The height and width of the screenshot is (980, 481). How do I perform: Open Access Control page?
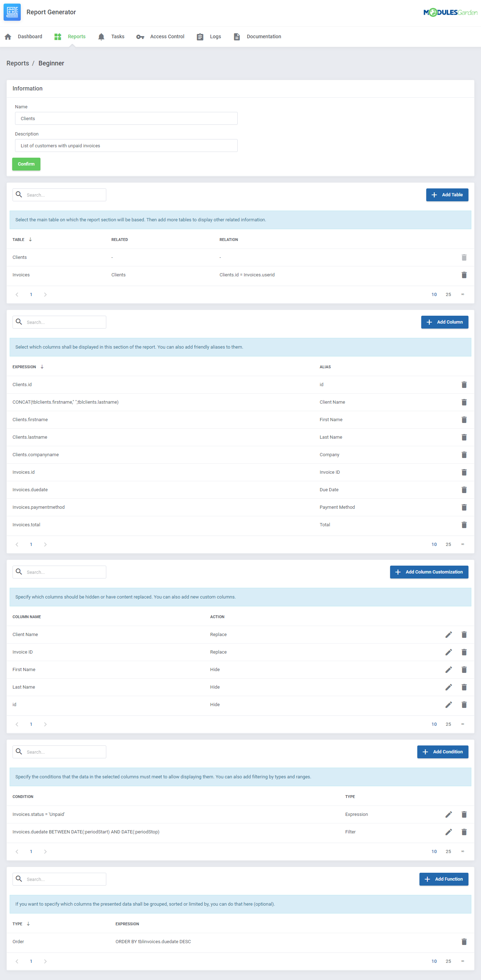160,36
